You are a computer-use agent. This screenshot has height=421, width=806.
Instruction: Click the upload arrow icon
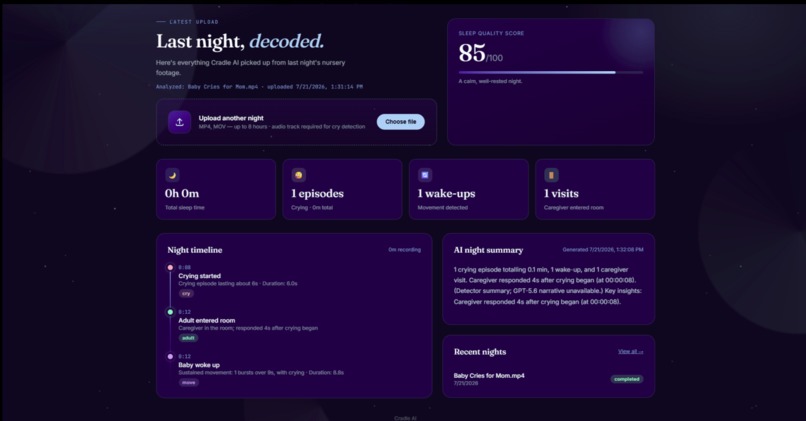[179, 122]
